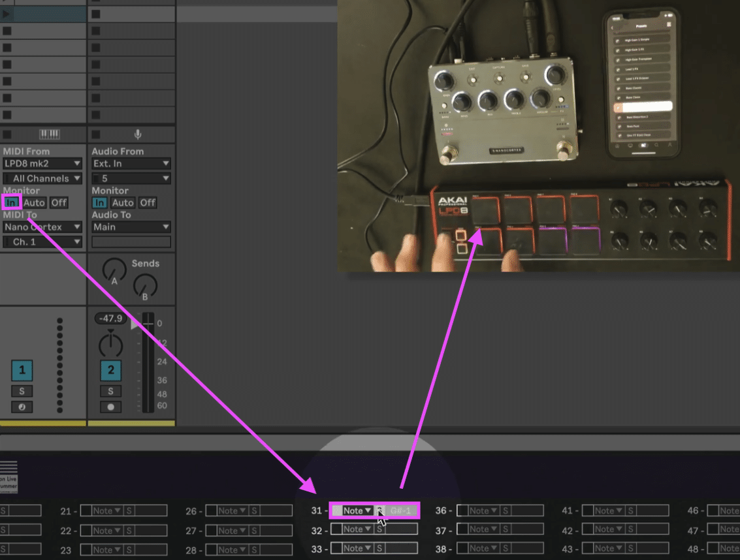Viewport: 740px width, 560px height.
Task: Click the -47.9 peak level display
Action: pyautogui.click(x=110, y=319)
